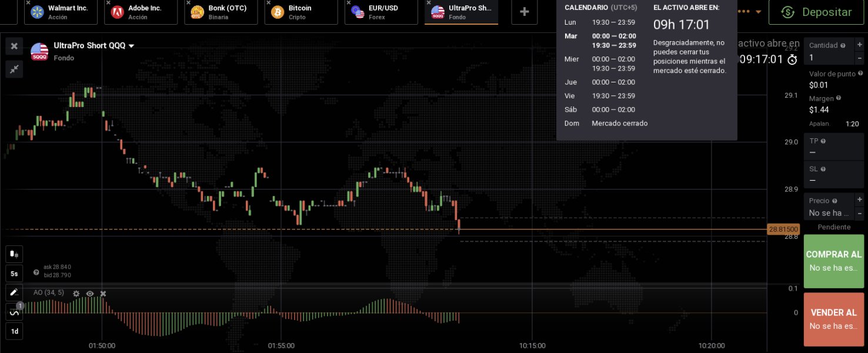Click the 28.81500 current price label
The image size is (868, 353).
pos(783,229)
